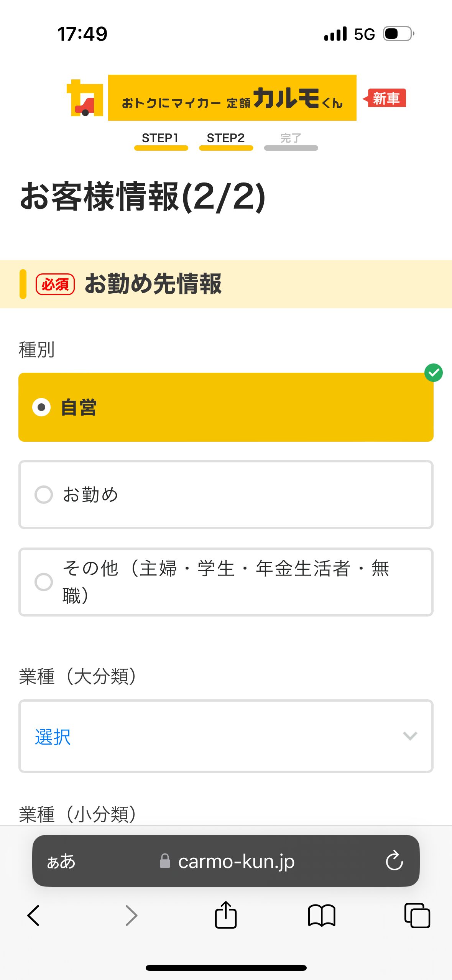The image size is (452, 980).
Task: Go to STEP1 progress tab
Action: 161,140
